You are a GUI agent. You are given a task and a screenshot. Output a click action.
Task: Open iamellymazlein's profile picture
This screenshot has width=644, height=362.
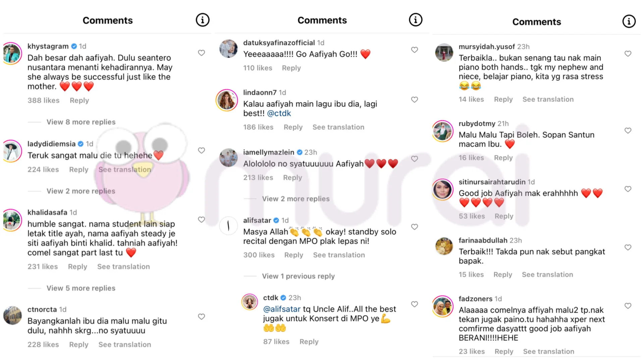[228, 158]
